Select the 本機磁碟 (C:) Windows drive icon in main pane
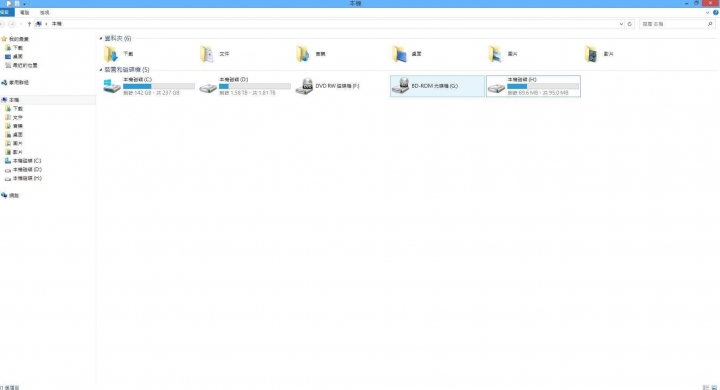This screenshot has height=390, width=720. tap(112, 86)
